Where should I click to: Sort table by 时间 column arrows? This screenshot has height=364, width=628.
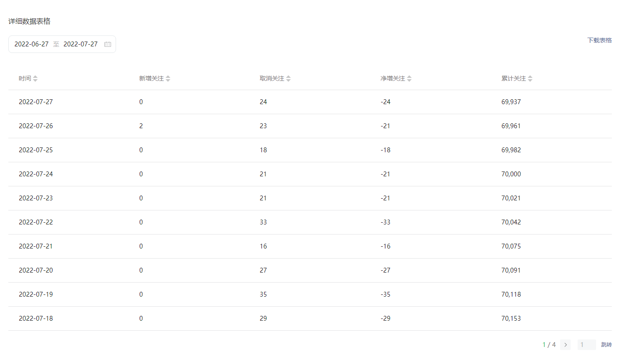pyautogui.click(x=35, y=79)
